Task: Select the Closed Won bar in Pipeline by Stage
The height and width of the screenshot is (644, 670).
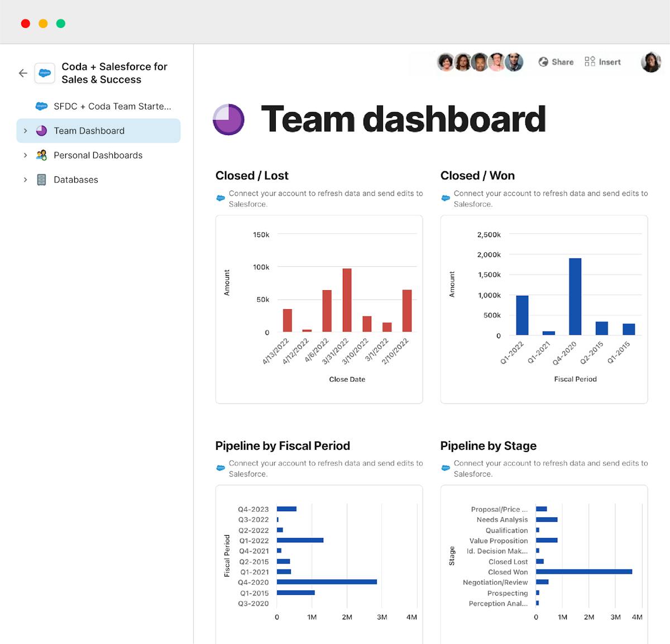Action: [x=583, y=571]
